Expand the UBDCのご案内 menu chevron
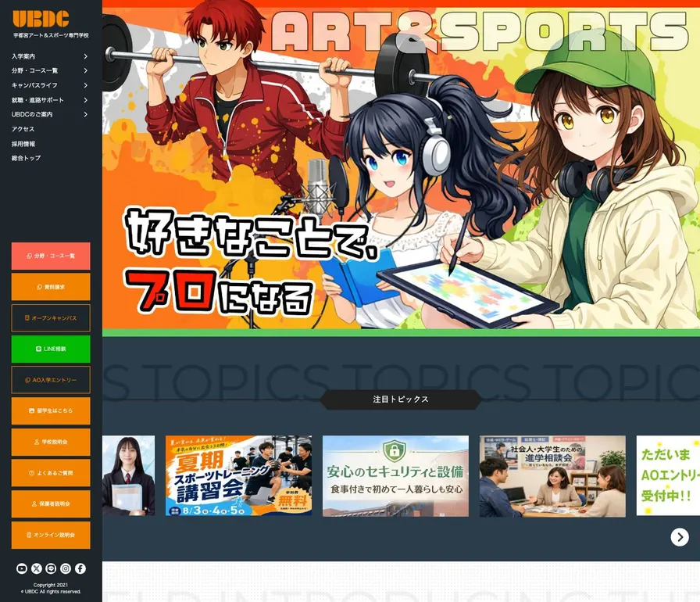The width and height of the screenshot is (700, 602). point(85,114)
